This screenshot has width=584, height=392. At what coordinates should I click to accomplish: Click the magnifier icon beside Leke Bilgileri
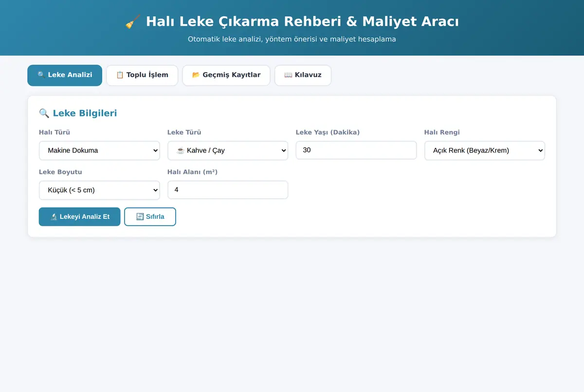point(44,113)
